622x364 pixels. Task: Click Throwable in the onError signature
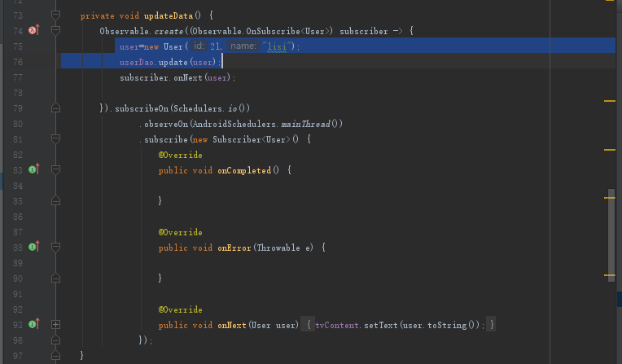278,248
